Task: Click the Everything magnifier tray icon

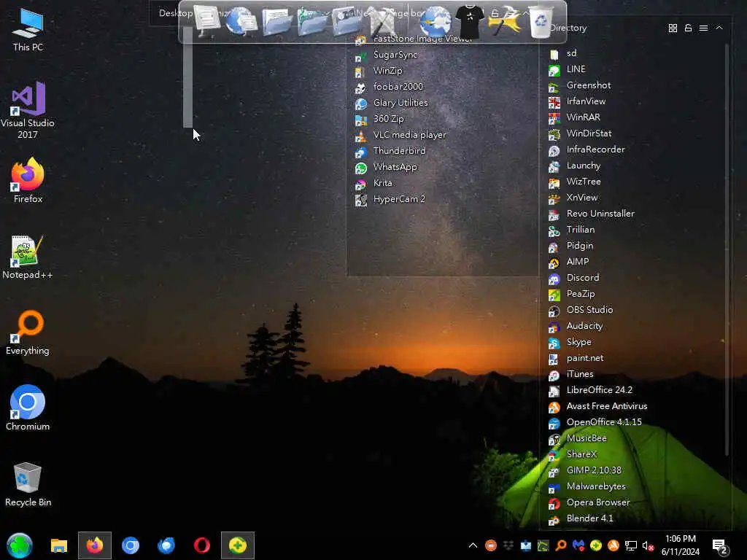Action: [x=561, y=545]
